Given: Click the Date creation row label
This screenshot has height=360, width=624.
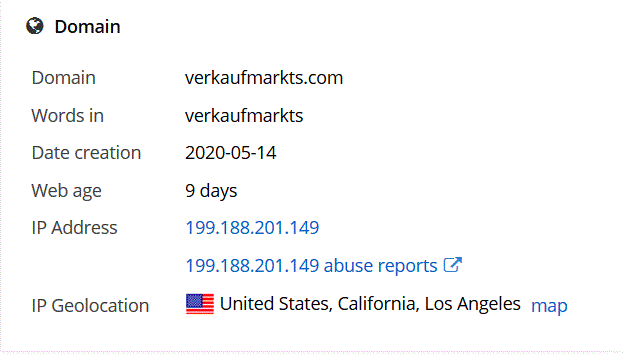Looking at the screenshot, I should click(86, 153).
